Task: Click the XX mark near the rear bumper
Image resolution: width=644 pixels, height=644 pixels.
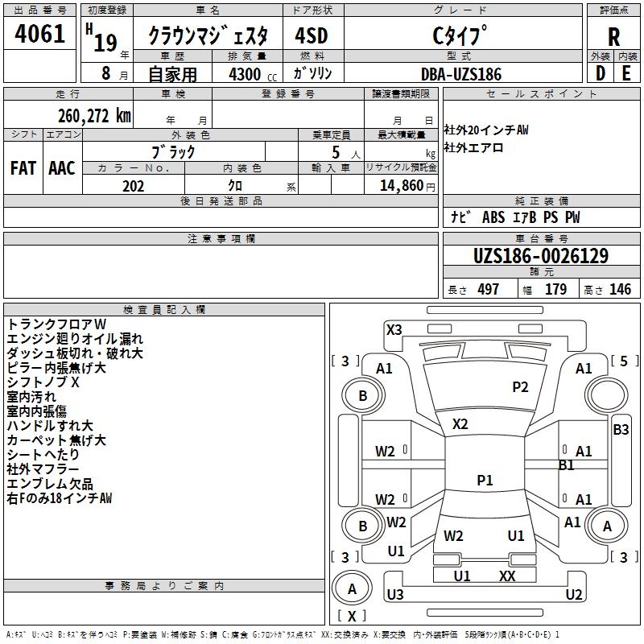Action: (507, 576)
